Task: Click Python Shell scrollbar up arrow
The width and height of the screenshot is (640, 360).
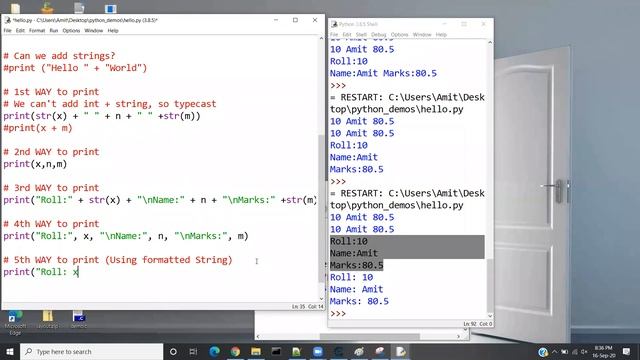Action: (490, 42)
